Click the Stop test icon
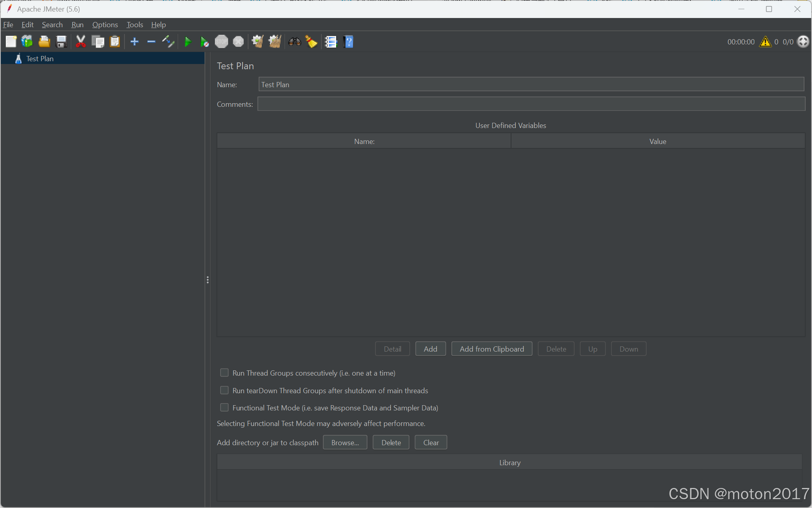 (221, 42)
